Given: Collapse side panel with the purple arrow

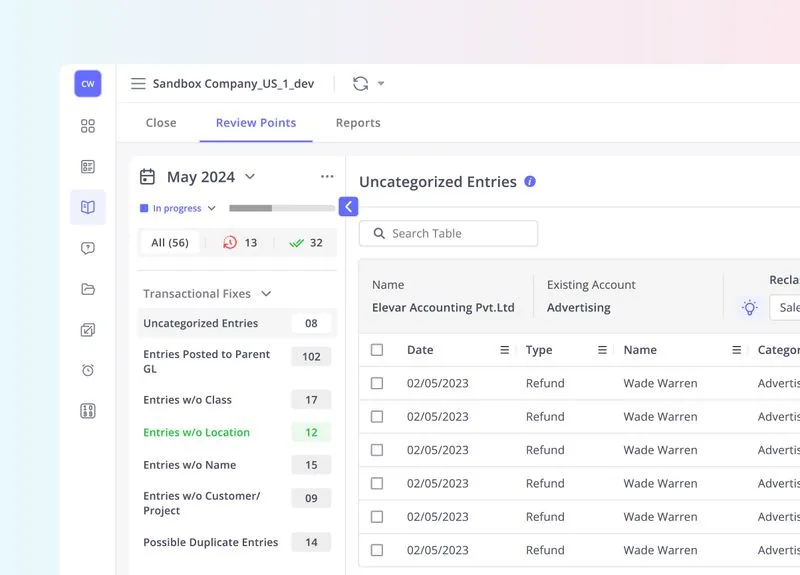Looking at the screenshot, I should coord(348,206).
